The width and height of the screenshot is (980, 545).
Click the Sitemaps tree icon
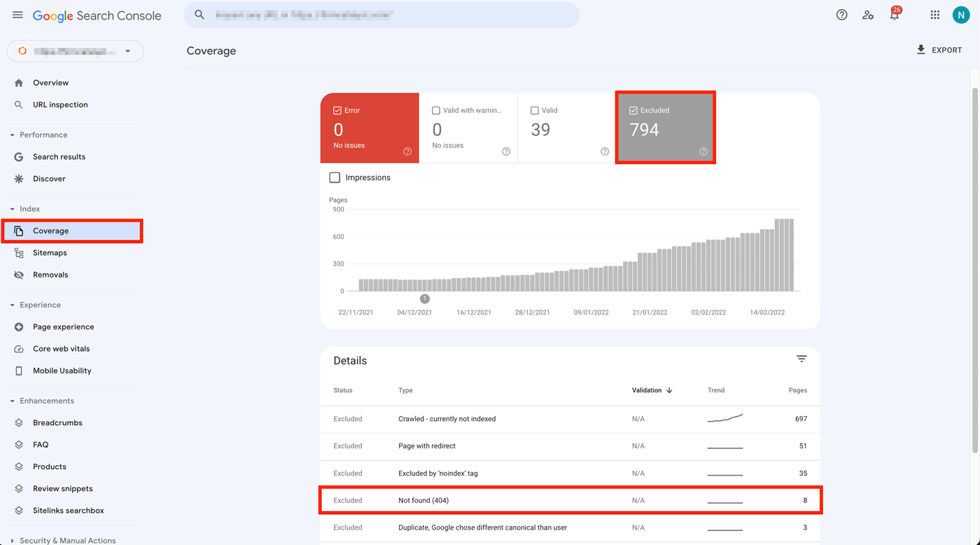pyautogui.click(x=19, y=253)
